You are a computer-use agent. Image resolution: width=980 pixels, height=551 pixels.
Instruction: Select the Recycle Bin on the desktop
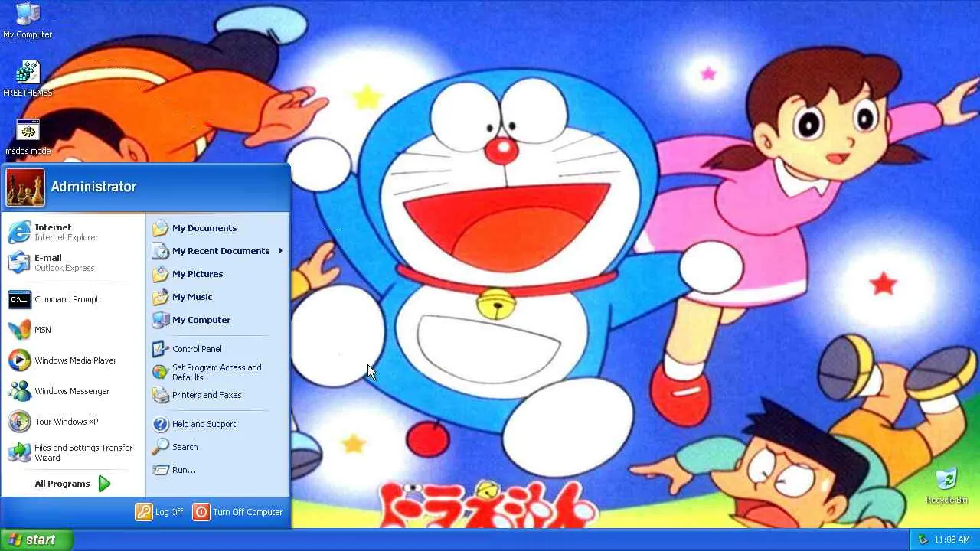(946, 486)
